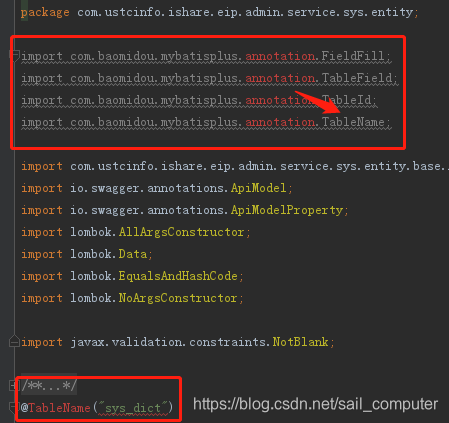Click red 'annotation' in the TableName import
Viewport: 449px width, 423px height.
point(280,122)
